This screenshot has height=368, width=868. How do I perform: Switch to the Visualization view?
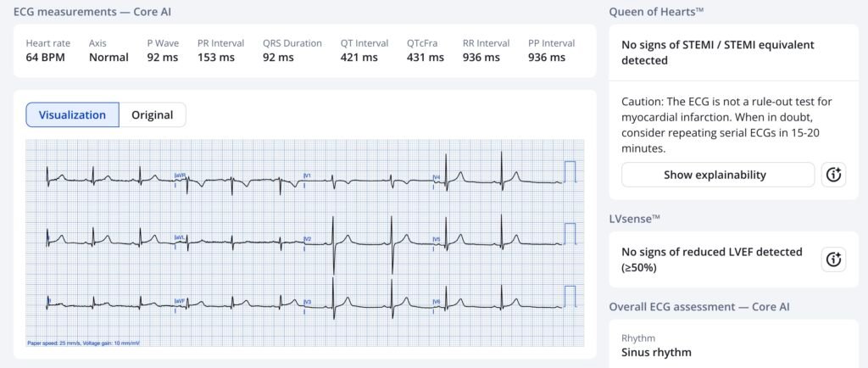[x=72, y=115]
